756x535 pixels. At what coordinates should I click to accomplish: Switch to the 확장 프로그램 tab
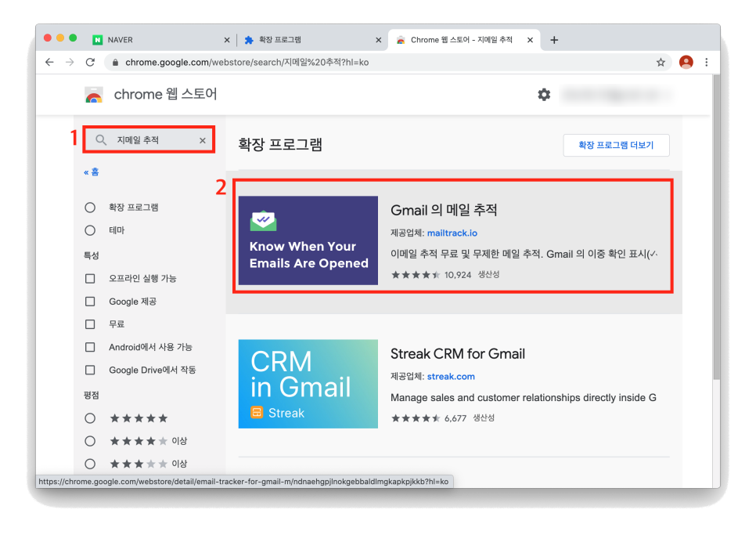(x=311, y=40)
